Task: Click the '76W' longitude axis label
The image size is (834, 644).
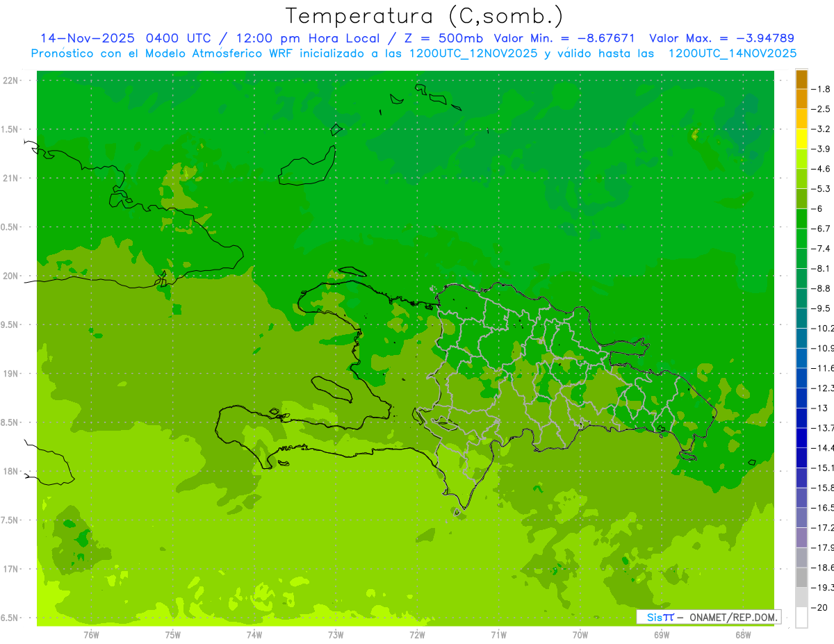Action: coord(91,634)
